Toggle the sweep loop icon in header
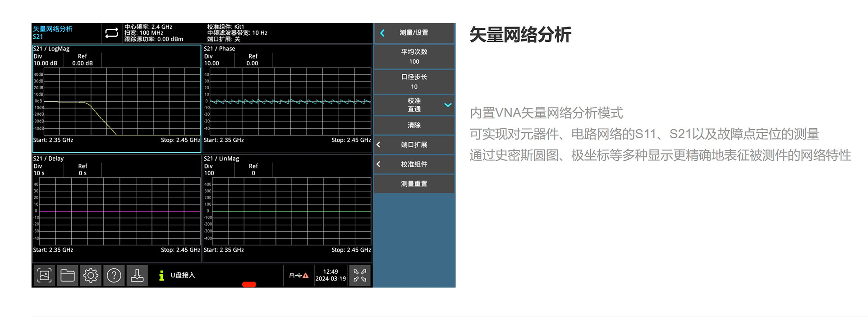This screenshot has width=868, height=317. (111, 33)
